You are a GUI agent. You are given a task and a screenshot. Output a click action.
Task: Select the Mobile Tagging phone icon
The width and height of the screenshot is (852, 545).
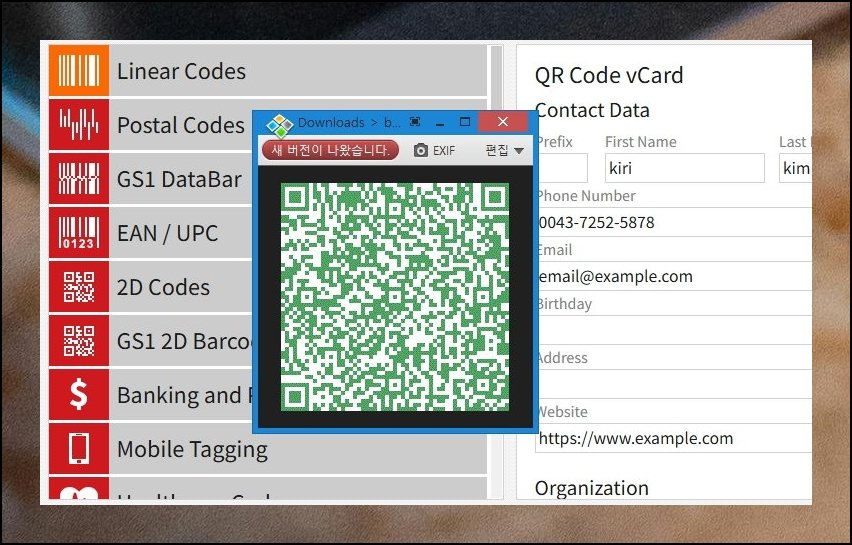[79, 448]
